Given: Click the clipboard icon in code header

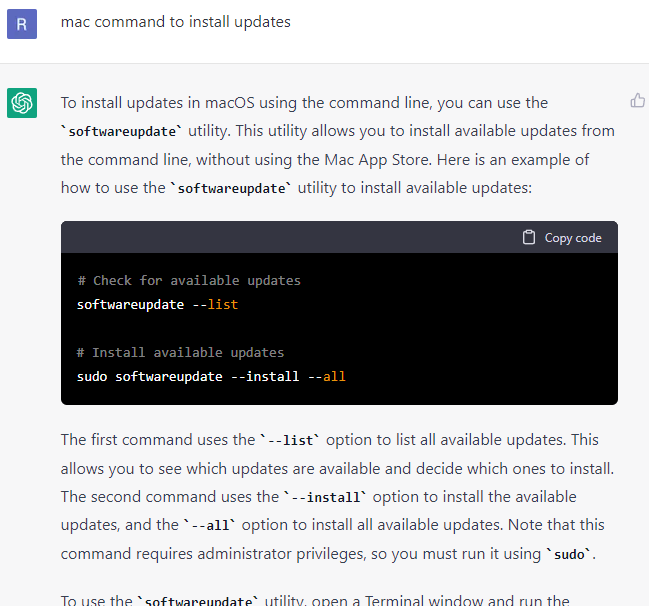Looking at the screenshot, I should [x=529, y=237].
